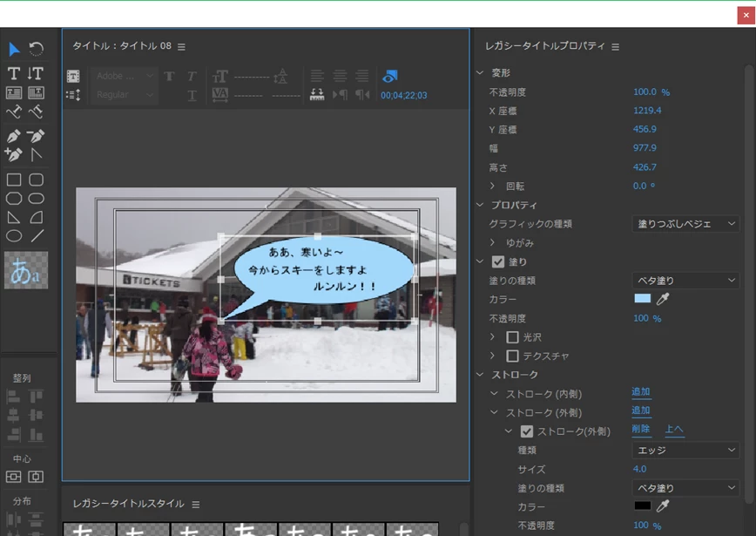Add an outer stroke with 追加
The image size is (756, 536).
coord(641,410)
